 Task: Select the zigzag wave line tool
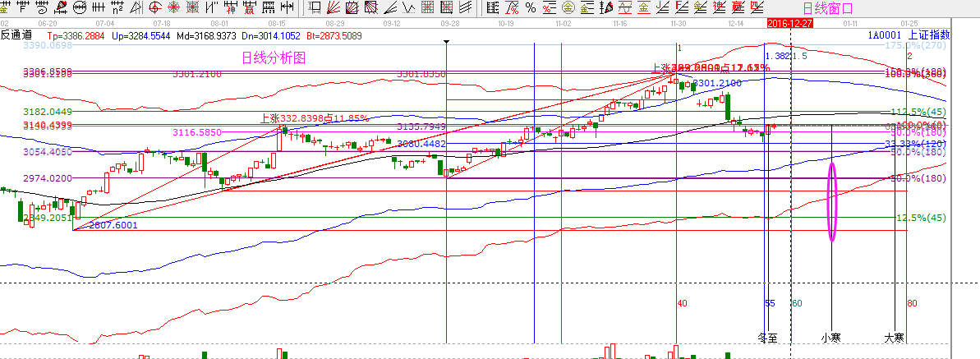[409, 7]
